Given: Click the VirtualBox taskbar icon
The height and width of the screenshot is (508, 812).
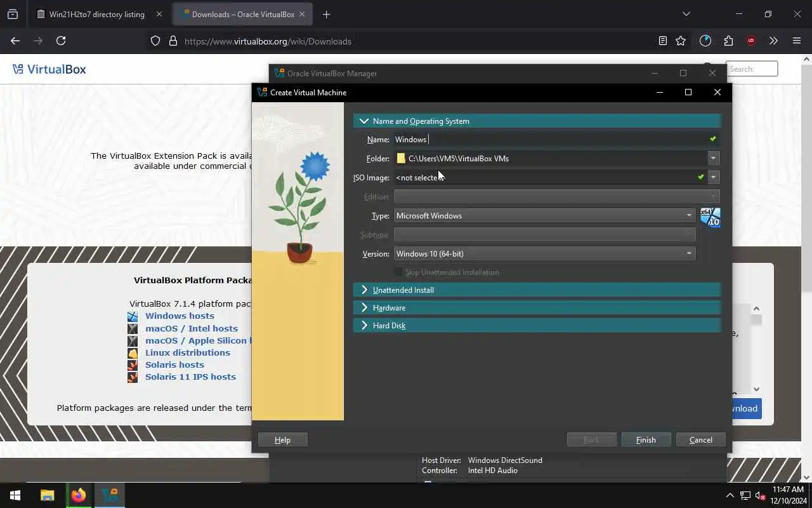Looking at the screenshot, I should click(x=110, y=495).
